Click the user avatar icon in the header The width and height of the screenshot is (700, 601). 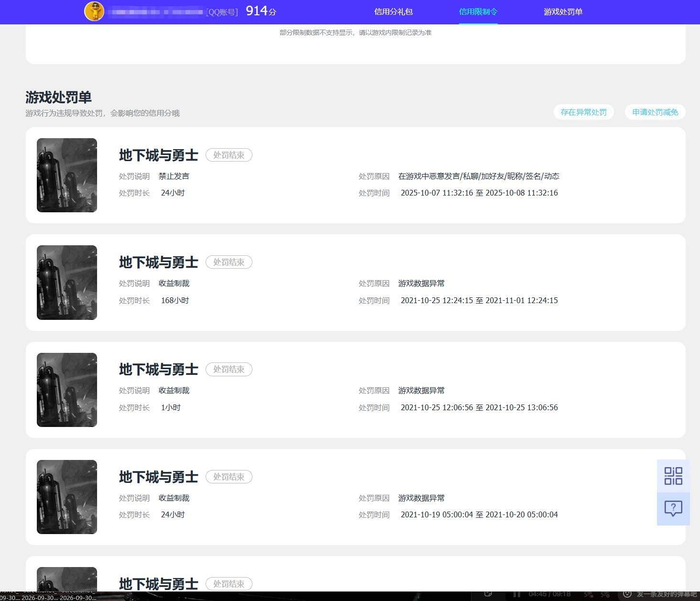point(94,11)
